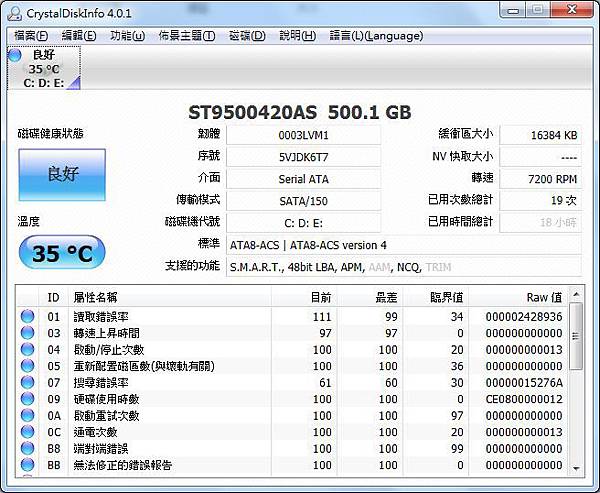Select the 讀取錯誤率 attribute name
Image resolution: width=600 pixels, height=493 pixels.
(x=101, y=317)
